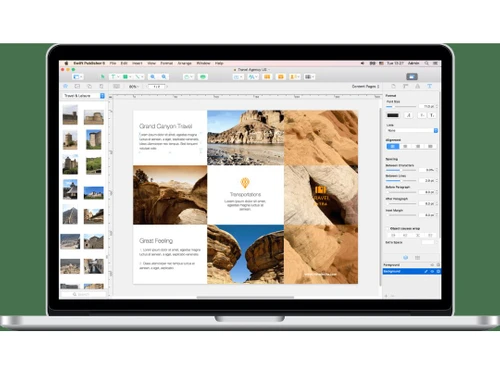Select the green arrow pointer tool

103,77
